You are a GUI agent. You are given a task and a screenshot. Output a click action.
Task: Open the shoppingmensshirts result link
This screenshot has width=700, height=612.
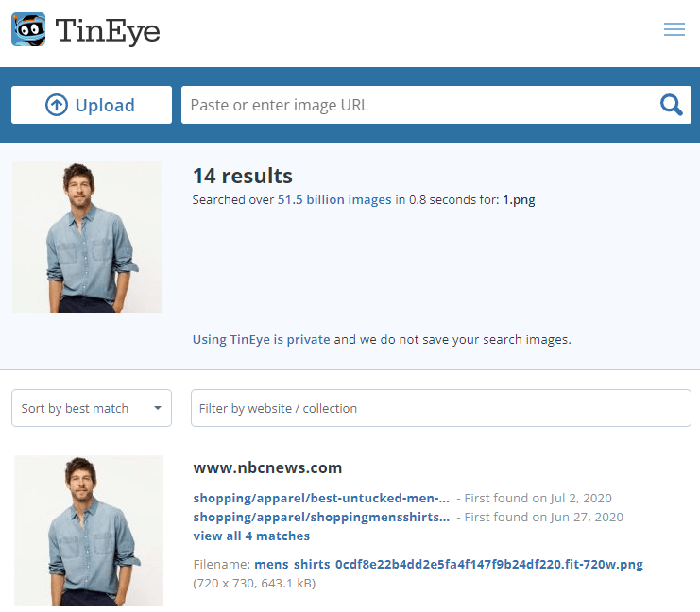[321, 517]
